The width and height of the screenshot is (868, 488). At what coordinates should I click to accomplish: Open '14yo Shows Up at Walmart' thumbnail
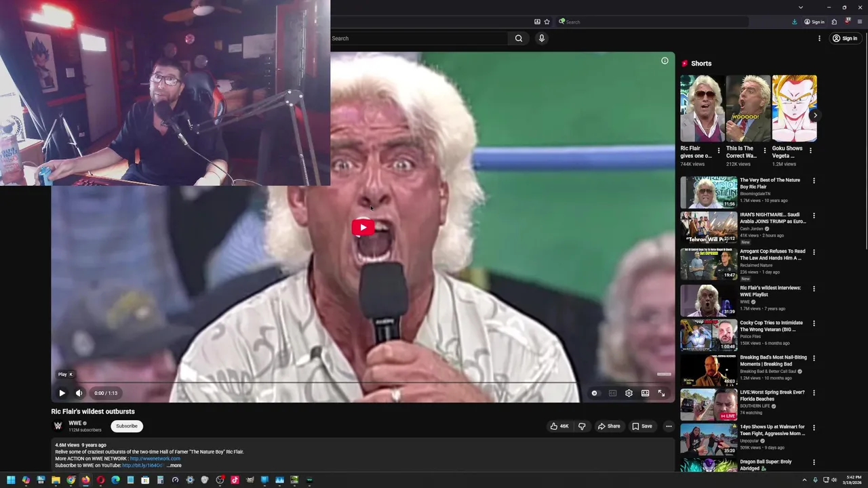[709, 440]
